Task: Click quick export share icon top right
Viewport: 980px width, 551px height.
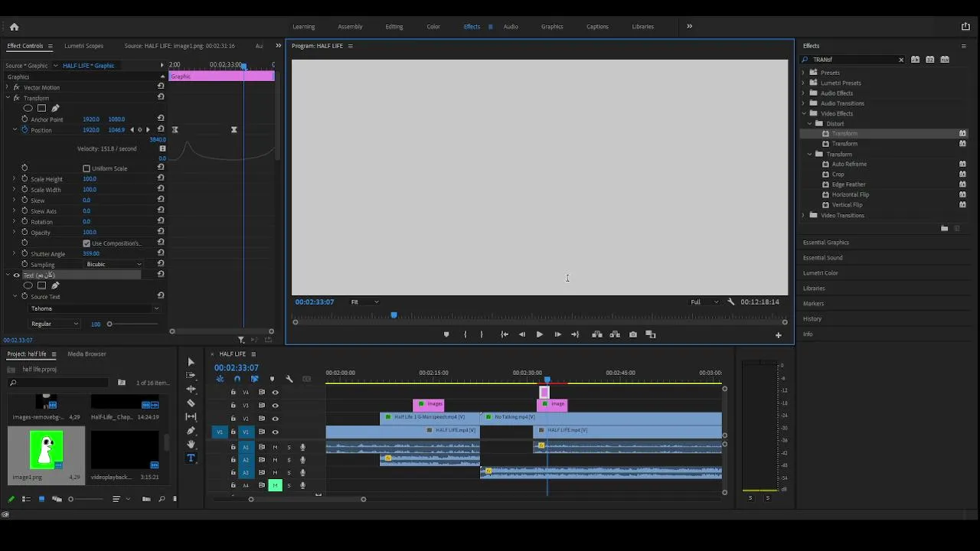Action: [x=965, y=27]
